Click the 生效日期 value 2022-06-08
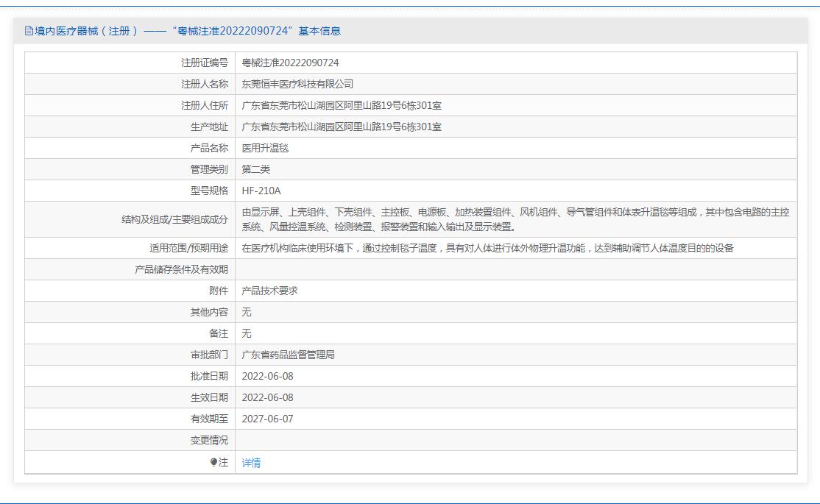Image resolution: width=820 pixels, height=504 pixels. pyautogui.click(x=267, y=397)
